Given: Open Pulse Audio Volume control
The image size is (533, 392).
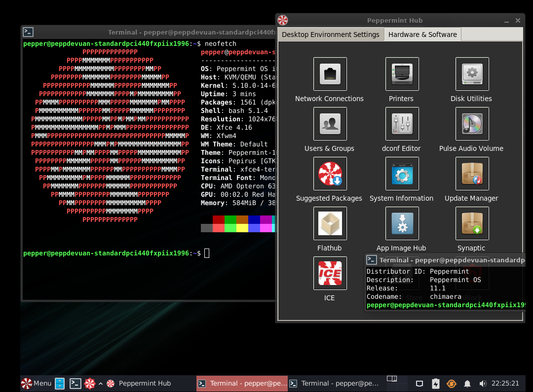Looking at the screenshot, I should [472, 124].
